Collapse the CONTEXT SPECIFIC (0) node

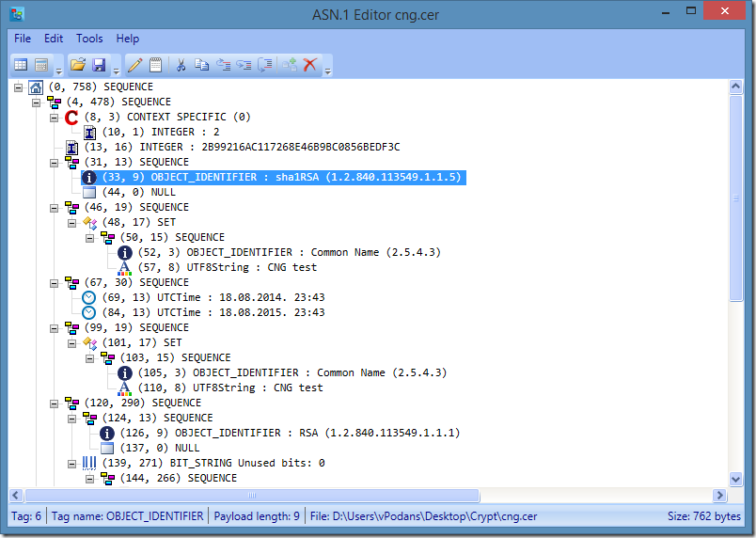pyautogui.click(x=55, y=117)
